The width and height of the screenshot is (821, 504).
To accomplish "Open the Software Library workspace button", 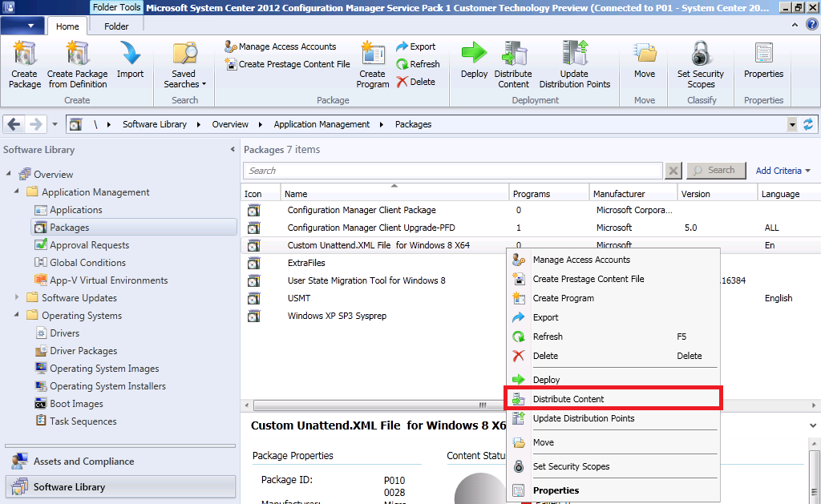I will coord(120,486).
